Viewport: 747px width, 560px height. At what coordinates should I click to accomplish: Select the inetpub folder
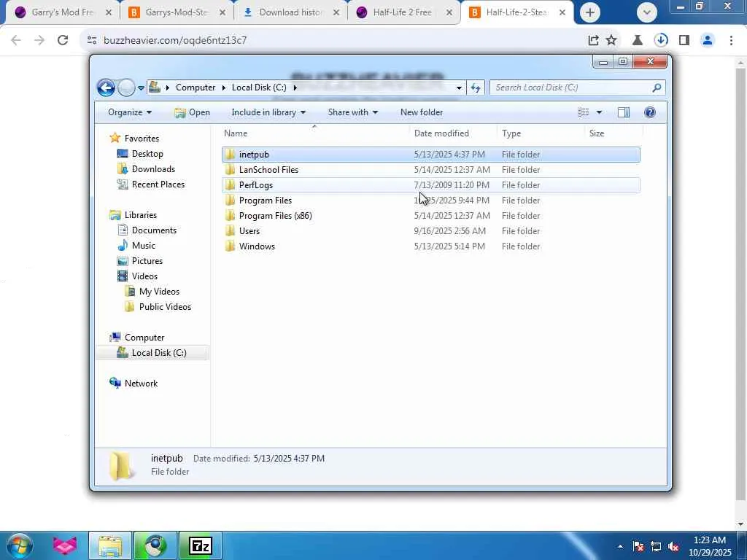click(430, 155)
